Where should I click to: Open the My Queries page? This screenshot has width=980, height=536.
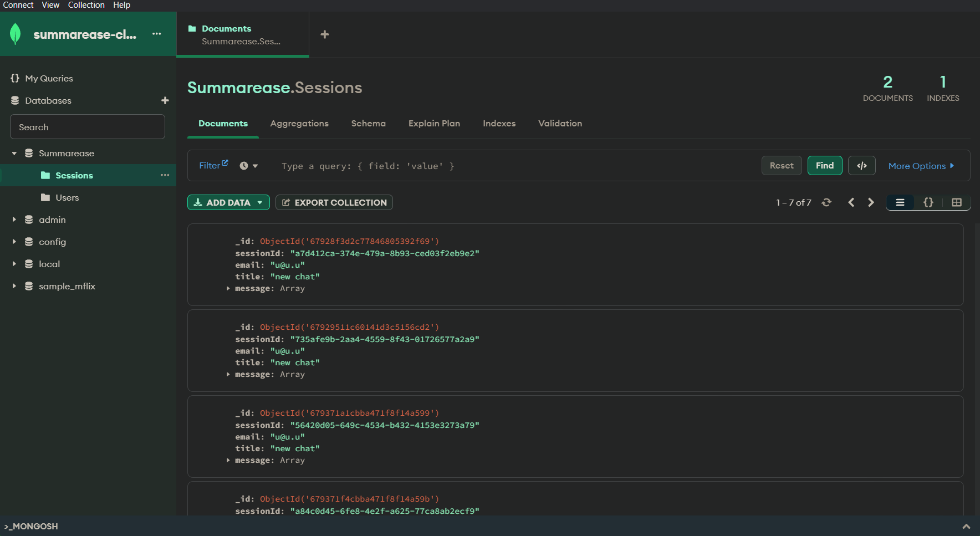point(49,78)
